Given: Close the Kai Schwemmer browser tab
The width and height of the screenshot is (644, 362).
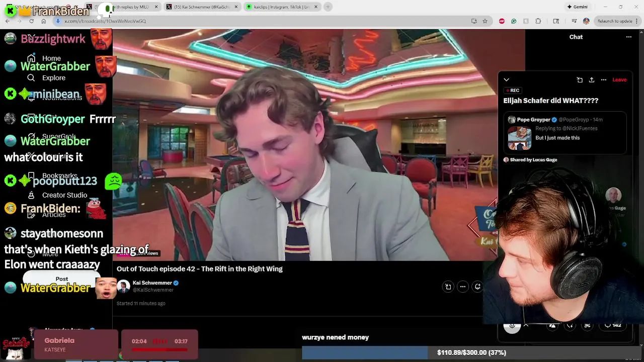Looking at the screenshot, I should [236, 7].
